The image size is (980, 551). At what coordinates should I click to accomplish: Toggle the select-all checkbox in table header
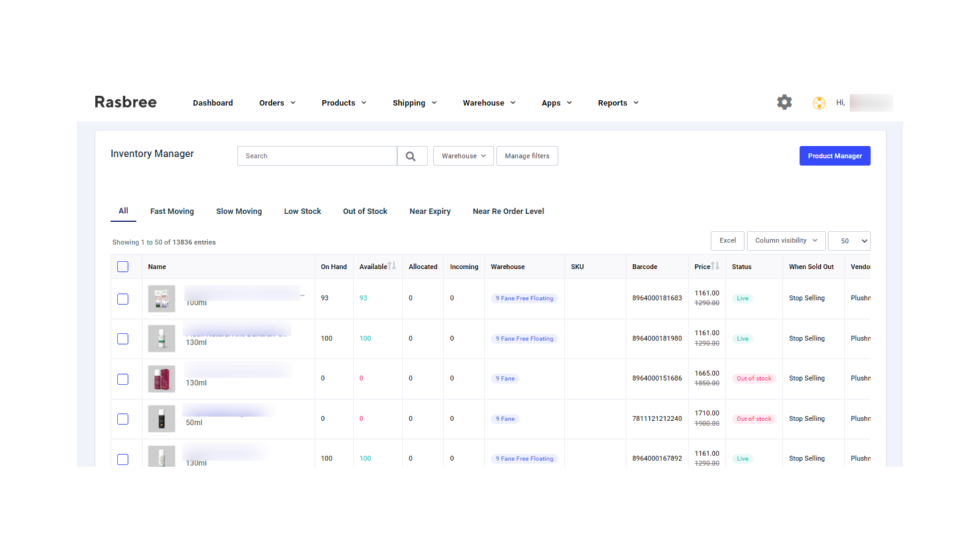coord(123,266)
